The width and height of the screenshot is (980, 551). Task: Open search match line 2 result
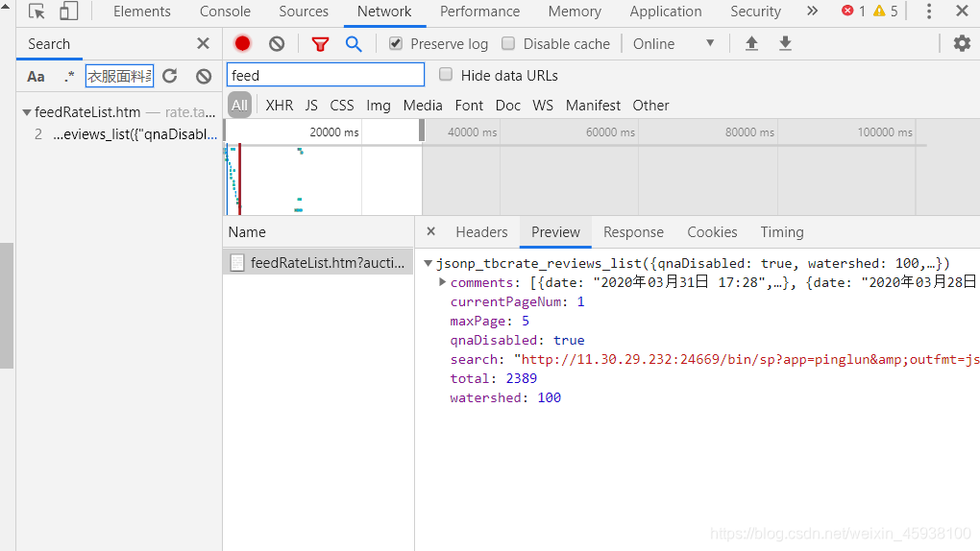125,134
